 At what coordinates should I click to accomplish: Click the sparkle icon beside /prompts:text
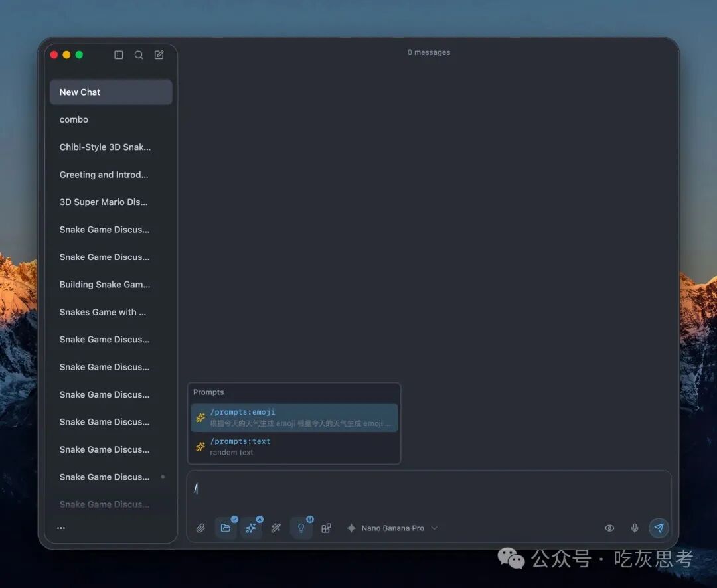pyautogui.click(x=200, y=447)
